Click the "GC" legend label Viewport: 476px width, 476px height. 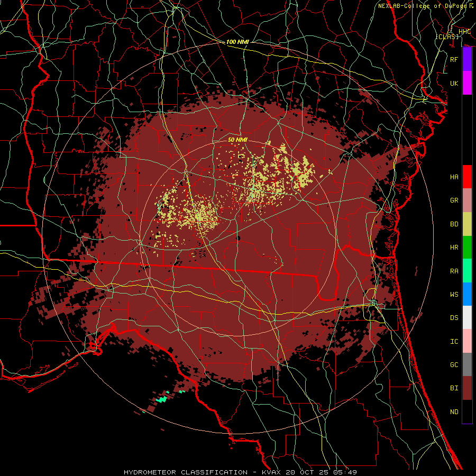454,364
